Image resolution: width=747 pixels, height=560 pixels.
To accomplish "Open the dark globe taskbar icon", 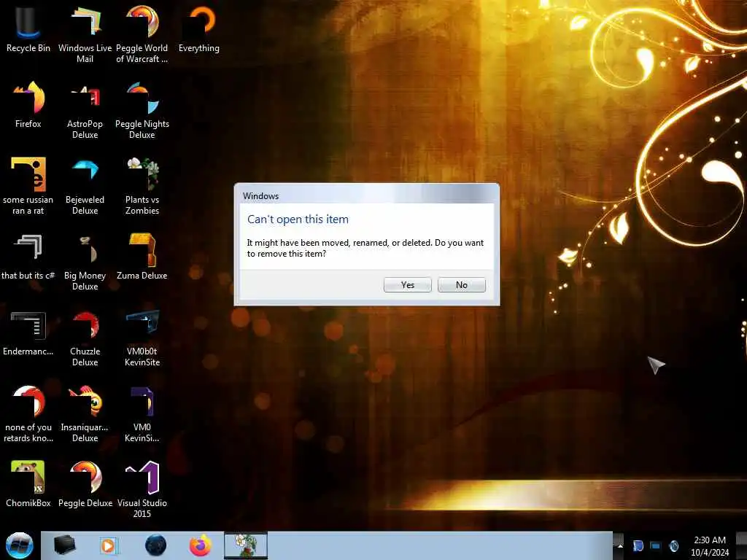I will point(155,545).
